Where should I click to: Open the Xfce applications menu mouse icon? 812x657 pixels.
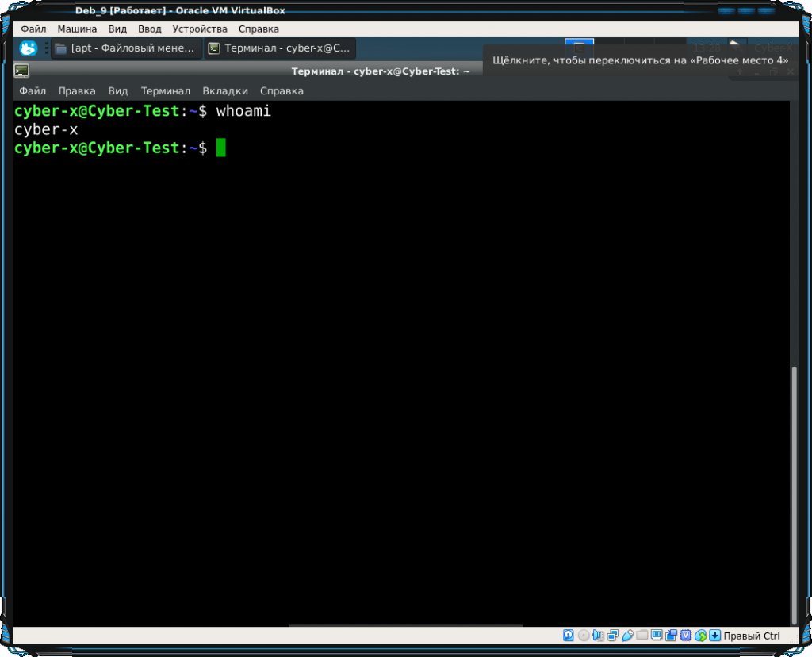click(28, 48)
